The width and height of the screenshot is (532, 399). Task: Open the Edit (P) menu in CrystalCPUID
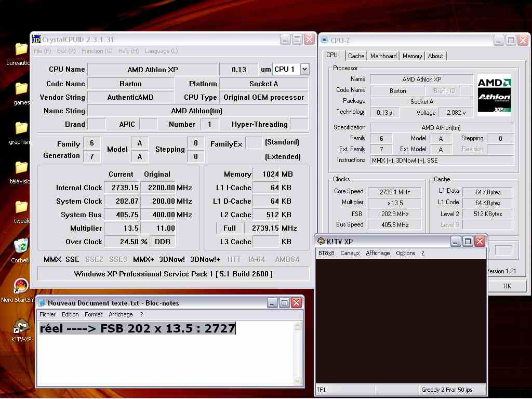[x=66, y=51]
